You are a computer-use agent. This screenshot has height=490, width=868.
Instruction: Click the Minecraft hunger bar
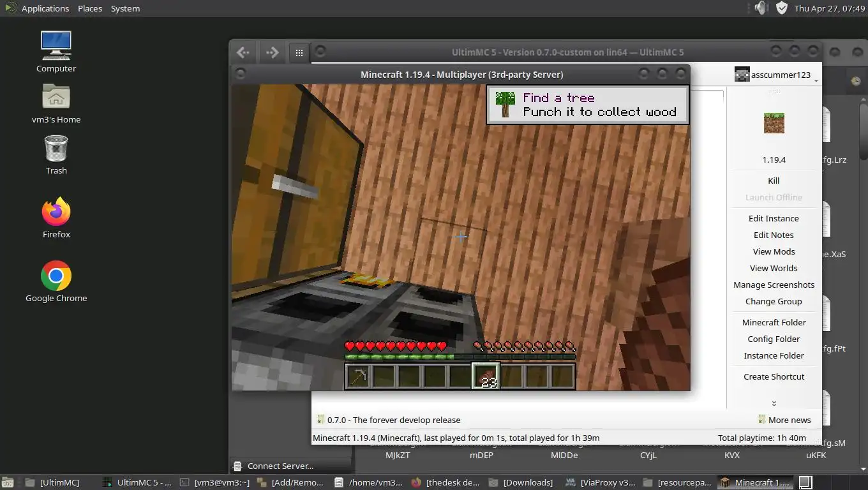pyautogui.click(x=525, y=346)
